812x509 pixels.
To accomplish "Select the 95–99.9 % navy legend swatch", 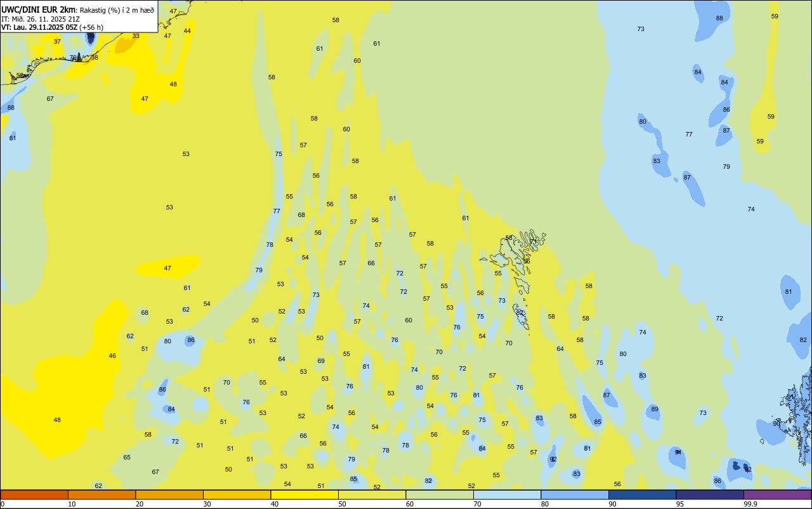I will coord(710,494).
